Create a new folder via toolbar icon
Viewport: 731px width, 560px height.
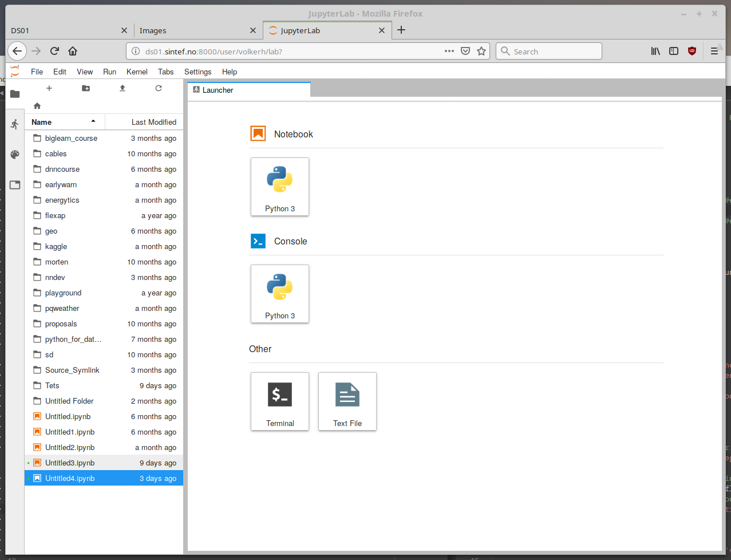pyautogui.click(x=86, y=88)
